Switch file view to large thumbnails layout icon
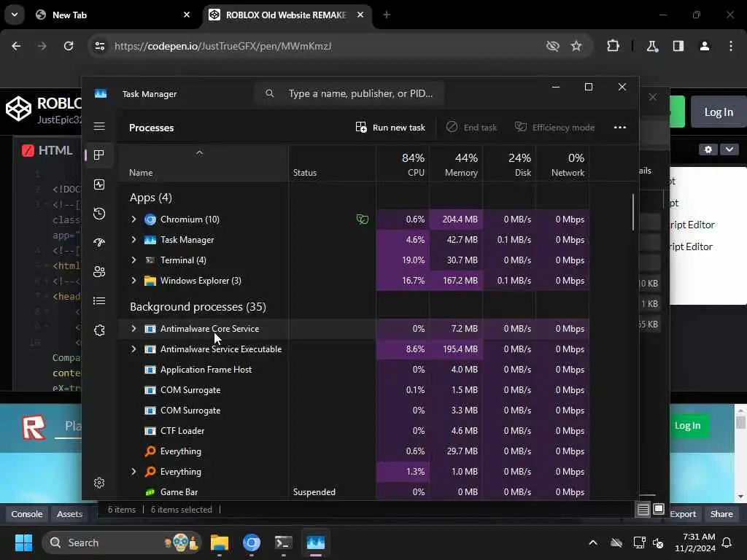Screen dimensions: 747x560 click(659, 509)
